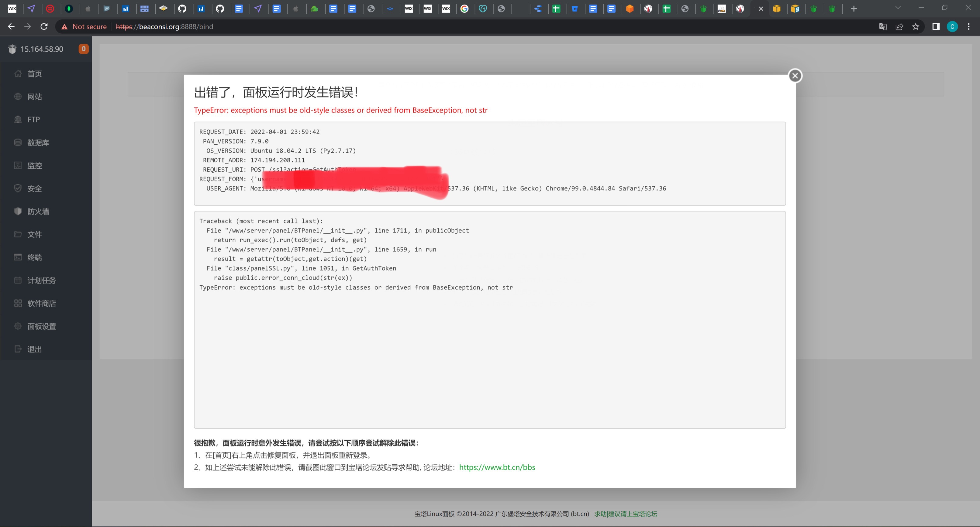980x527 pixels.
Task: Open the 软件商店 software store item
Action: [41, 303]
